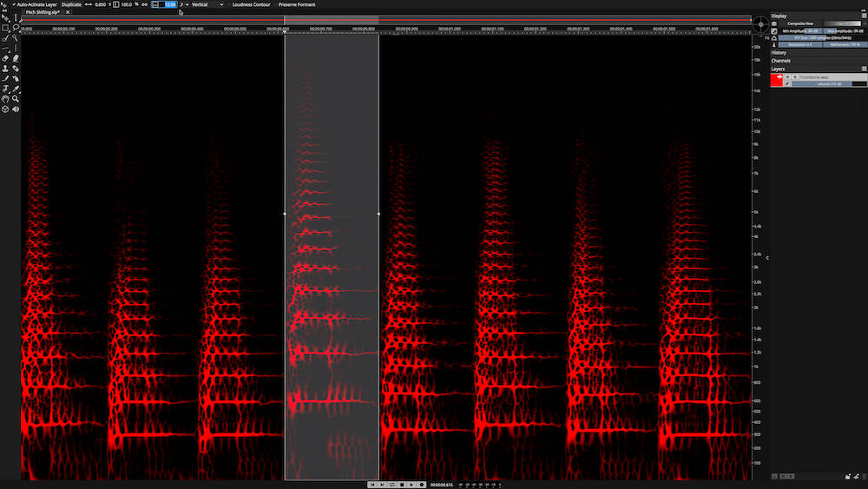Select the Zoom magnifier tool
868x489 pixels.
coord(16,98)
